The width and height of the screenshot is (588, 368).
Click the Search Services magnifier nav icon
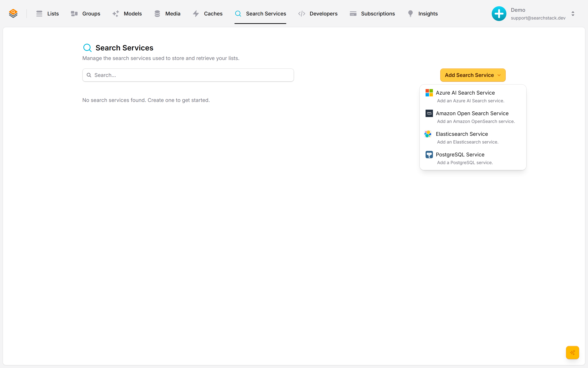(x=238, y=14)
